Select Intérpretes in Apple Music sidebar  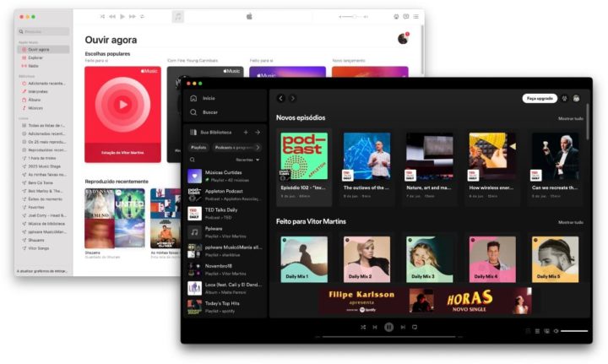[x=43, y=91]
